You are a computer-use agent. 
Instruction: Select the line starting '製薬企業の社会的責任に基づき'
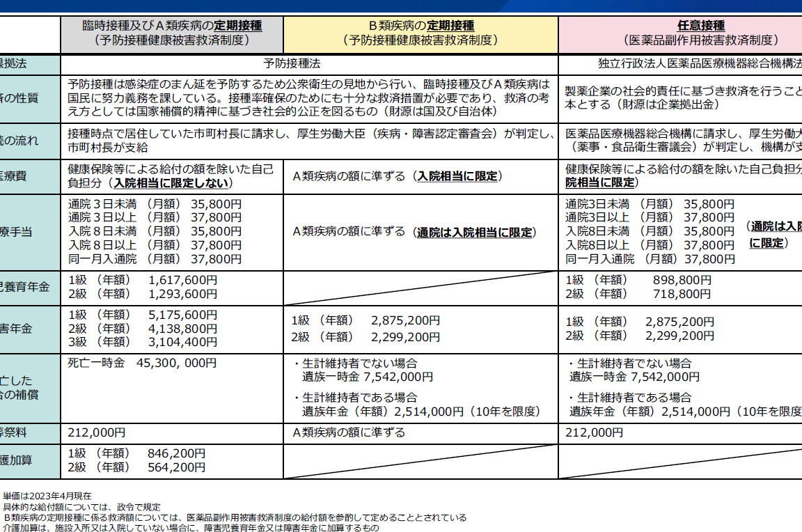684,91
